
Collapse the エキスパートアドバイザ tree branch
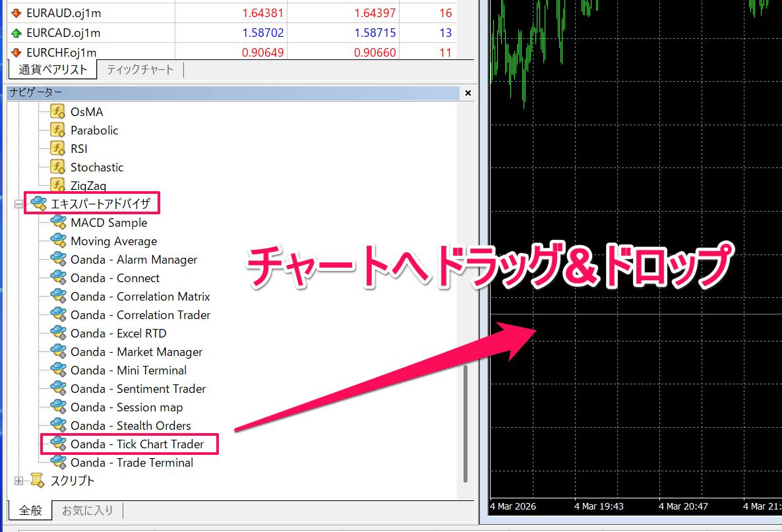click(x=18, y=204)
